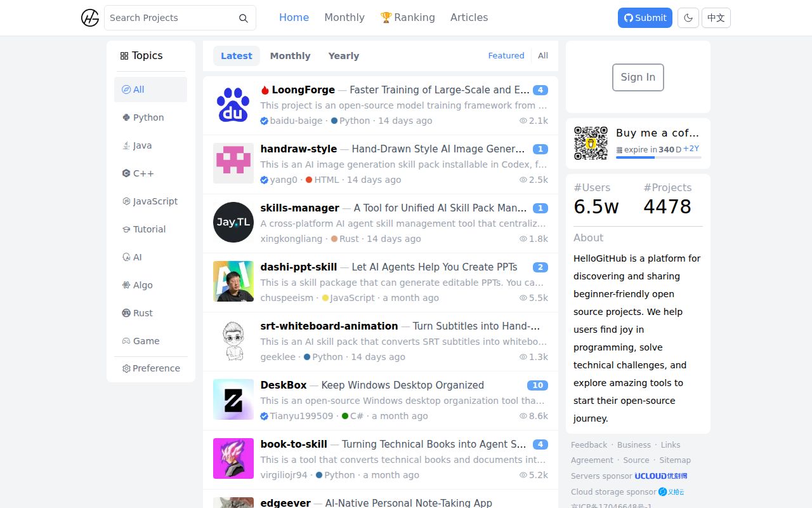This screenshot has width=812, height=508.
Task: Click in the Search Projects field
Action: tap(171, 18)
